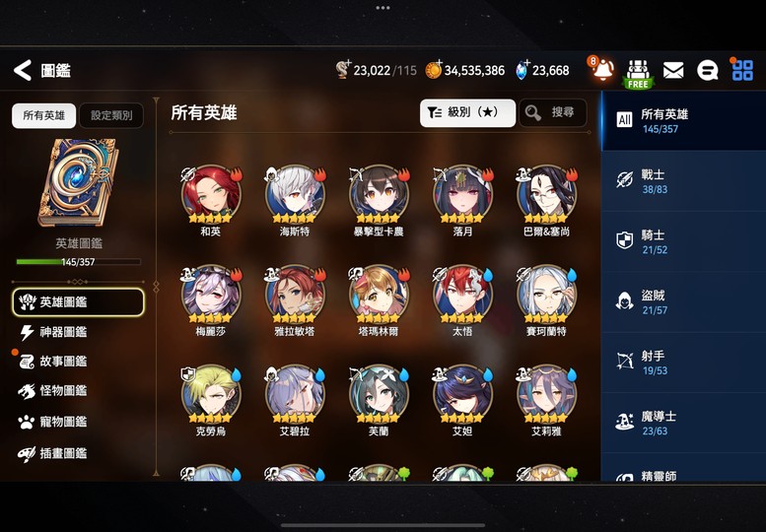Image resolution: width=766 pixels, height=532 pixels.
Task: Click the gold coin currency icon
Action: pyautogui.click(x=433, y=70)
